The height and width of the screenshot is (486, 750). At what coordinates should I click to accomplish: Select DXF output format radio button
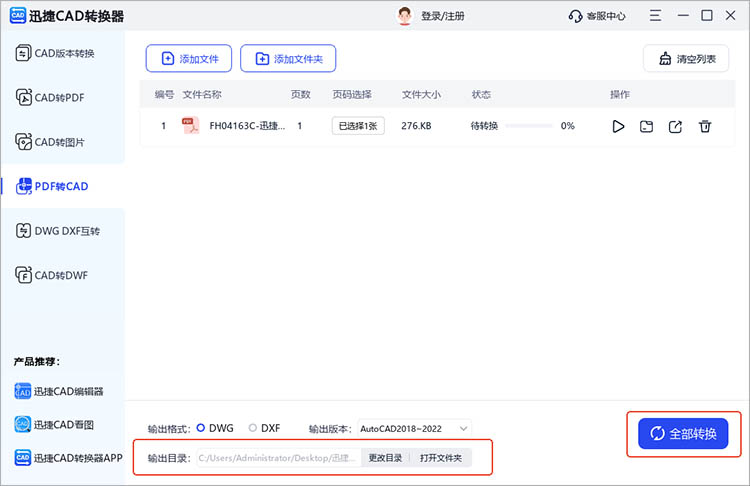[x=253, y=428]
